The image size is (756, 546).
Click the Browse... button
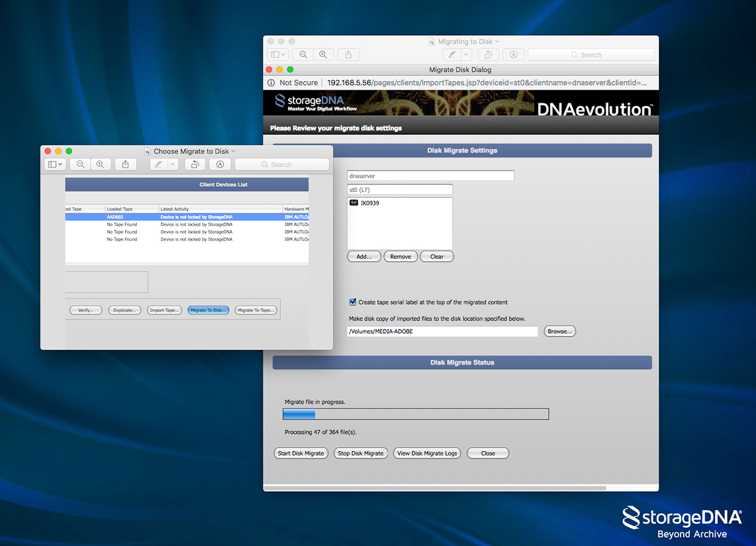click(x=559, y=331)
